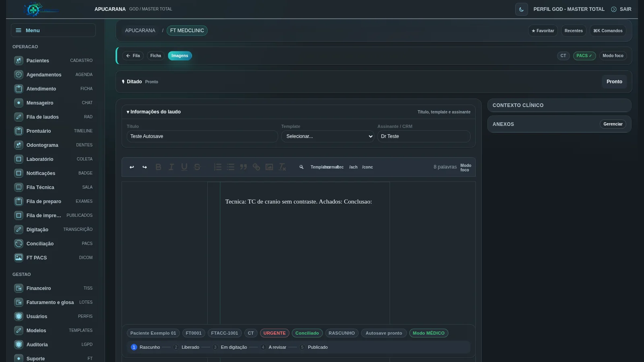644x362 pixels.
Task: Click the Paciente Exemplo 01 chip
Action: (153, 333)
